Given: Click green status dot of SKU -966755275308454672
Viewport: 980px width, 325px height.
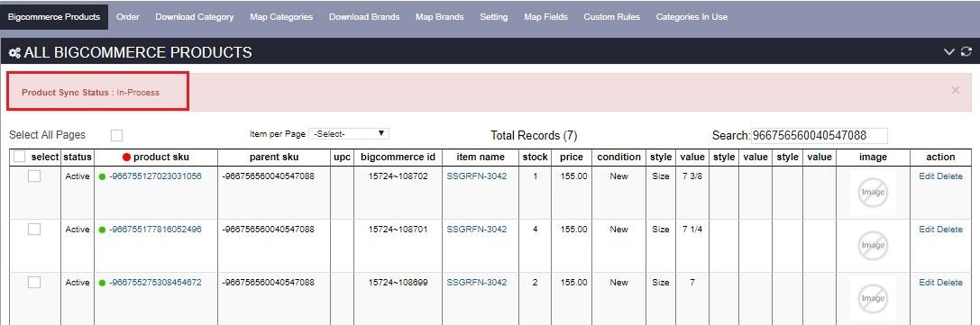Looking at the screenshot, I should coord(102,283).
